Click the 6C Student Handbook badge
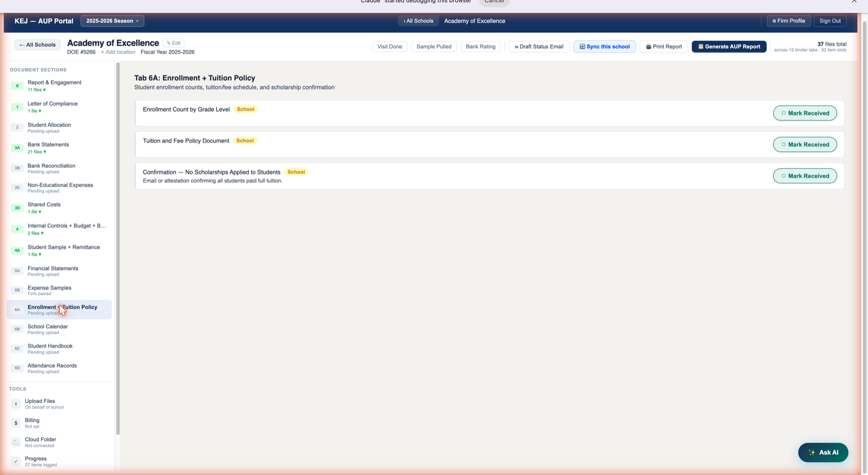Viewport: 868px width, 475px height. click(17, 348)
